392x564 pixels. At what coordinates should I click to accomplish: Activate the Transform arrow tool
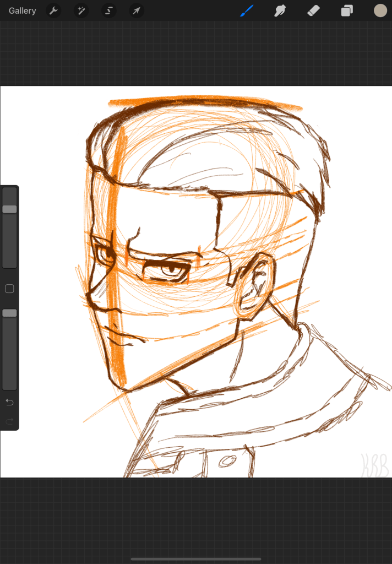137,11
